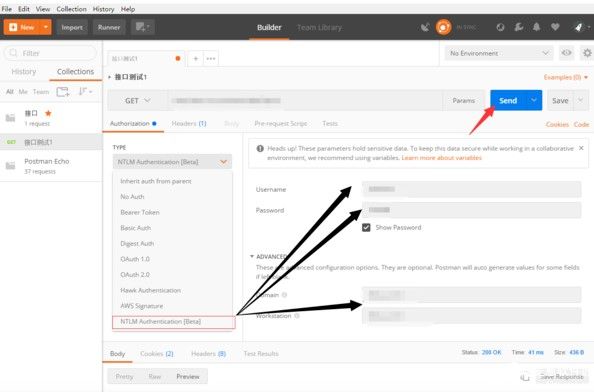Open the Help menu
The image size is (594, 392).
point(128,9)
